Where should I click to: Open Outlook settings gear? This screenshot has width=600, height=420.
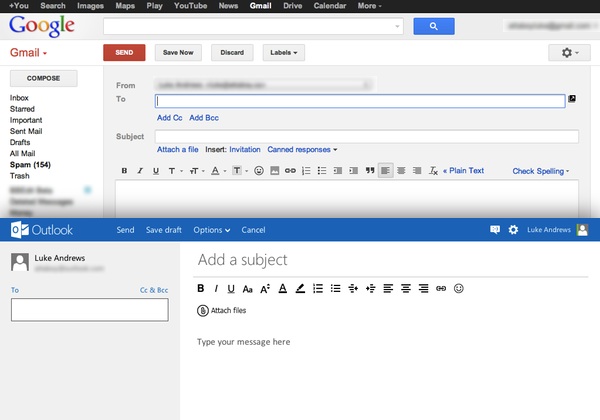513,230
